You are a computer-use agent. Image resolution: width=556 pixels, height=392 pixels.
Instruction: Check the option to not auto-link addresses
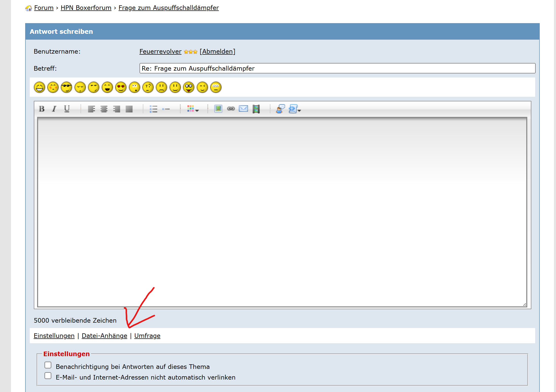tap(48, 376)
